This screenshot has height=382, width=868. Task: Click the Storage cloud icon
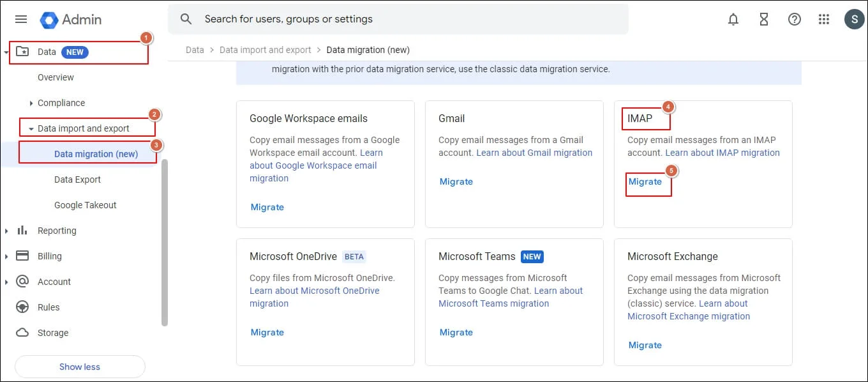point(22,332)
